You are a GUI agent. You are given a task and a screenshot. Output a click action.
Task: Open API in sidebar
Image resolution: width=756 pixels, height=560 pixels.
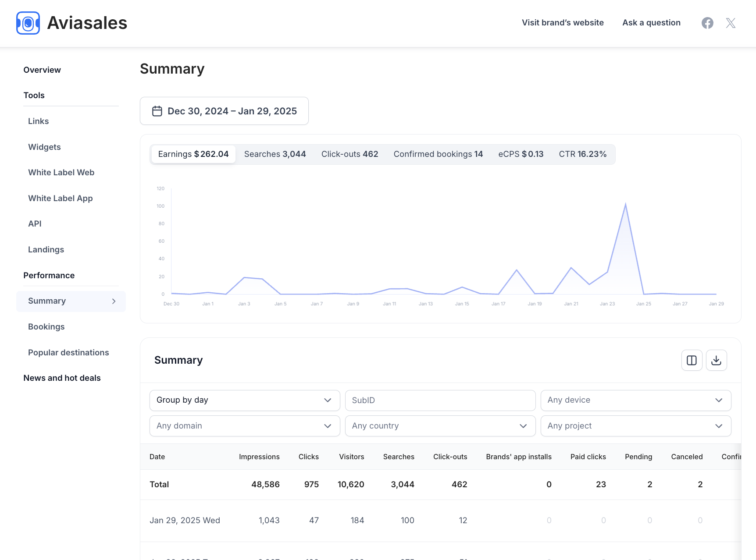35,224
